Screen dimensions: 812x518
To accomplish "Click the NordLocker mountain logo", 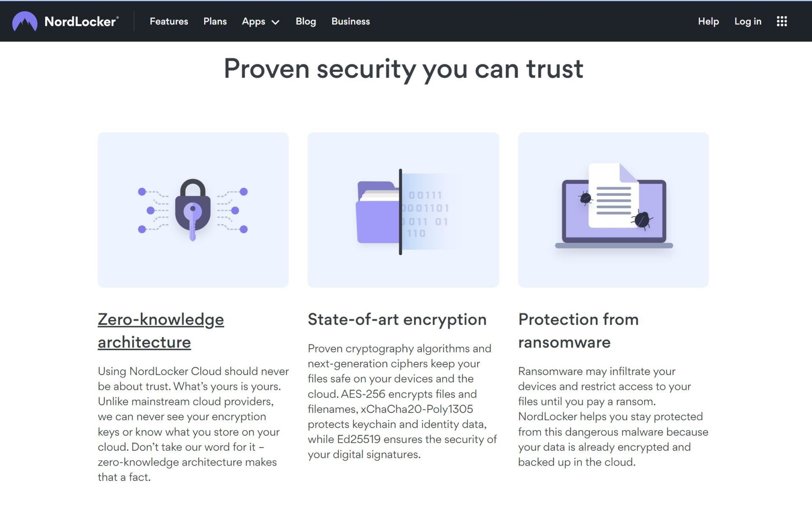I will click(24, 21).
